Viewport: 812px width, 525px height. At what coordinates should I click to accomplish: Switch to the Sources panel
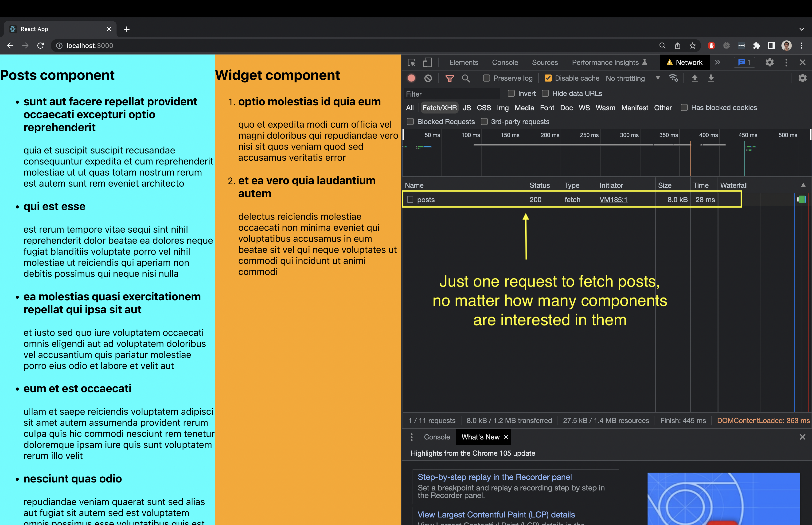(x=545, y=62)
